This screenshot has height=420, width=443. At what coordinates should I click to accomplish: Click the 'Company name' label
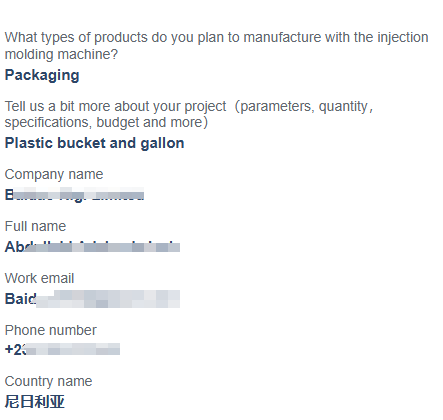(x=54, y=174)
